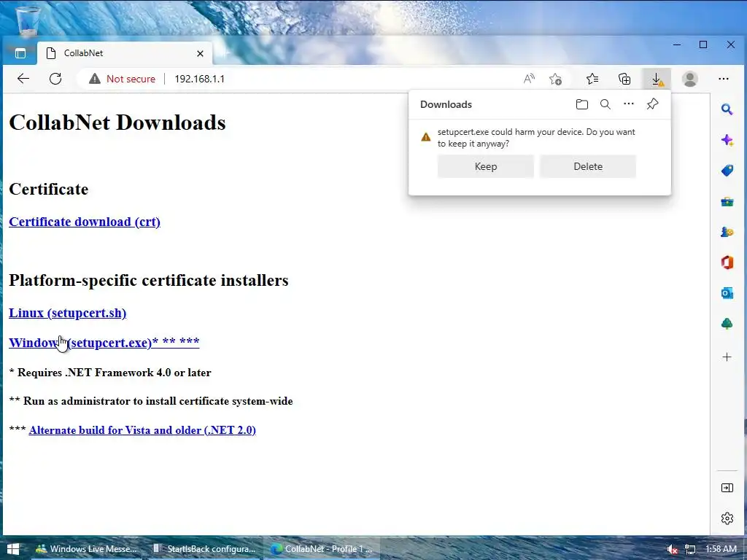Hide the sidebar toggle icon
The height and width of the screenshot is (560, 747).
727,488
